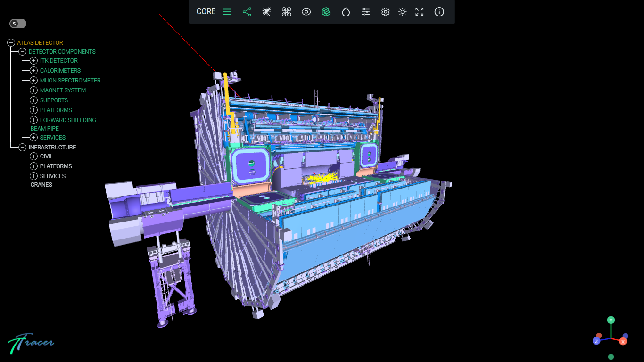This screenshot has width=644, height=362.
Task: Expand the green PLATFORMS node under Detector Components
Action: pos(33,110)
